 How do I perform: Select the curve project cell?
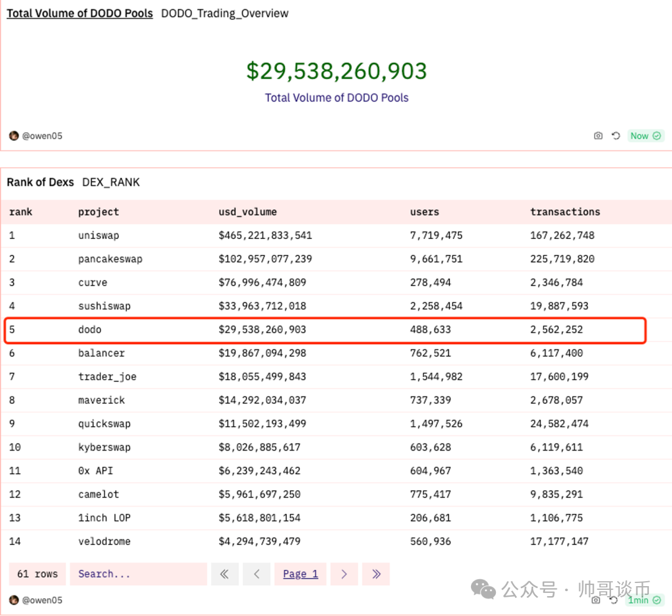pos(93,282)
